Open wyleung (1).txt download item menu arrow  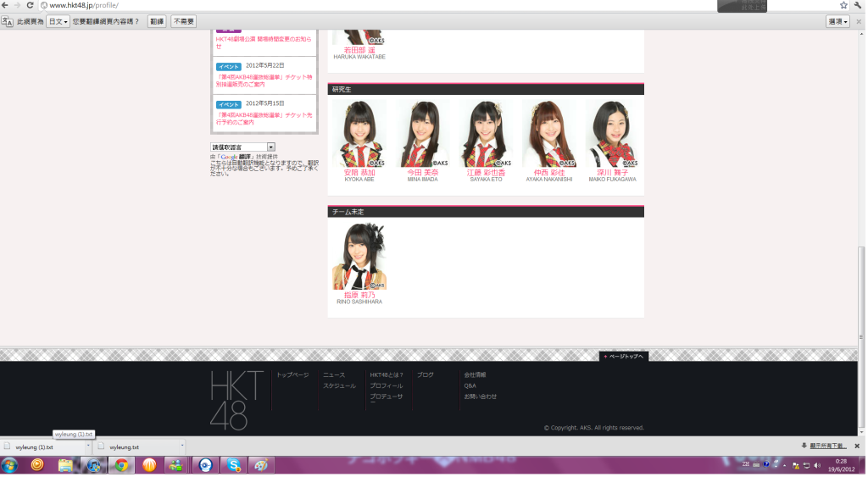click(86, 446)
